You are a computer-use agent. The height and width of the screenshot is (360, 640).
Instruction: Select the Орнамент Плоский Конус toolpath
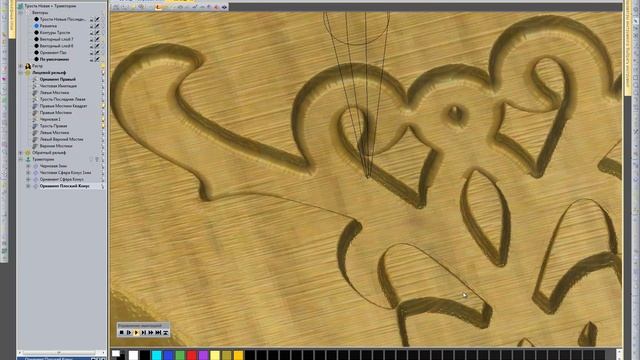pyautogui.click(x=64, y=186)
